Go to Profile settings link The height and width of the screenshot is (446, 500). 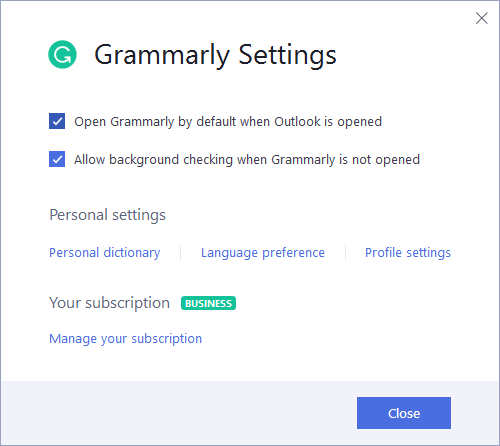[x=408, y=253]
